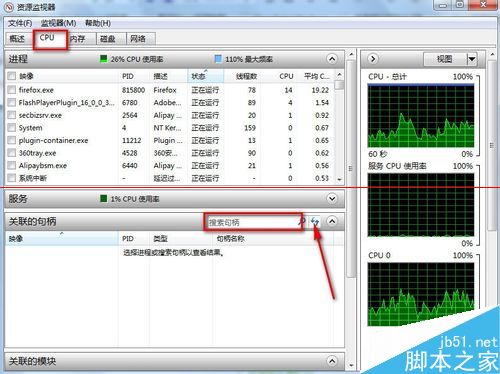The width and height of the screenshot is (500, 374).
Task: Select the firefox.exe process name
Action: coord(36,90)
